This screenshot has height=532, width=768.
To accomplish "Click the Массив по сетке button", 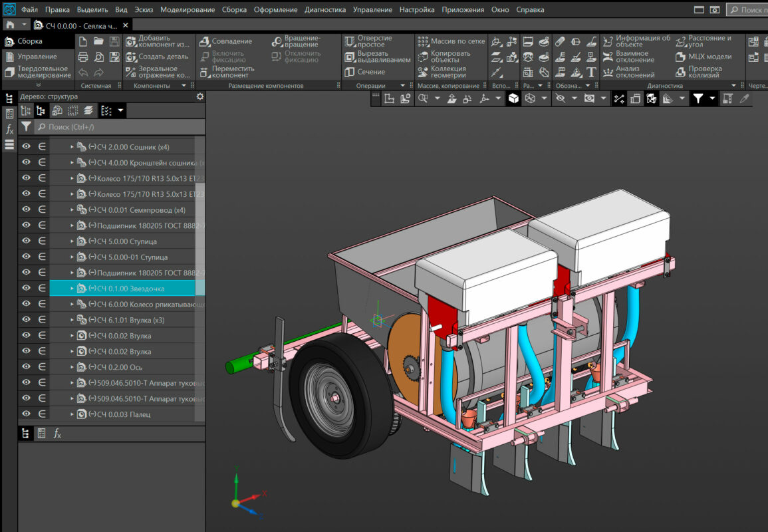I will click(451, 42).
